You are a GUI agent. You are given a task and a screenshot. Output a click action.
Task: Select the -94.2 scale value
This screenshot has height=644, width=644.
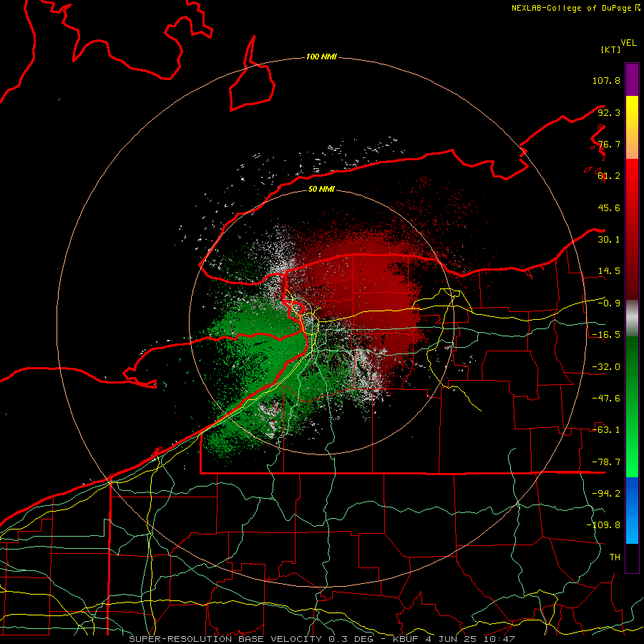[606, 494]
